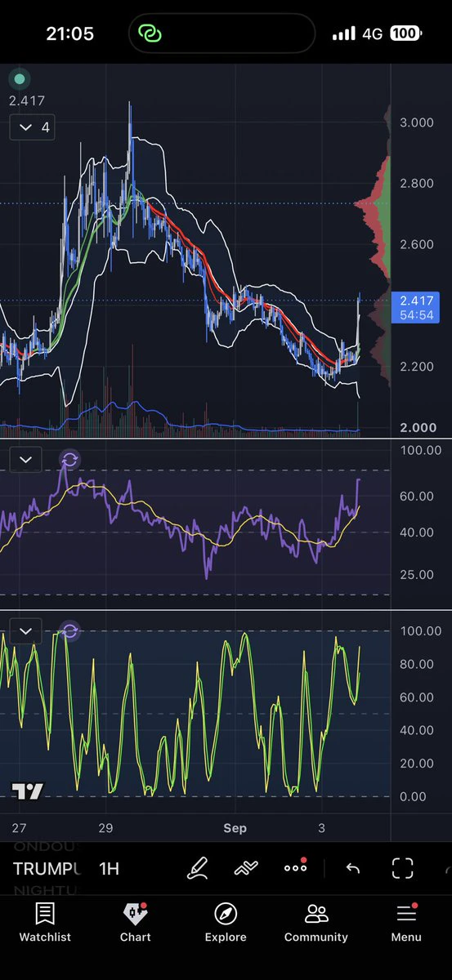This screenshot has width=452, height=980.
Task: Tap the current price label 2.417 on axis
Action: [417, 308]
